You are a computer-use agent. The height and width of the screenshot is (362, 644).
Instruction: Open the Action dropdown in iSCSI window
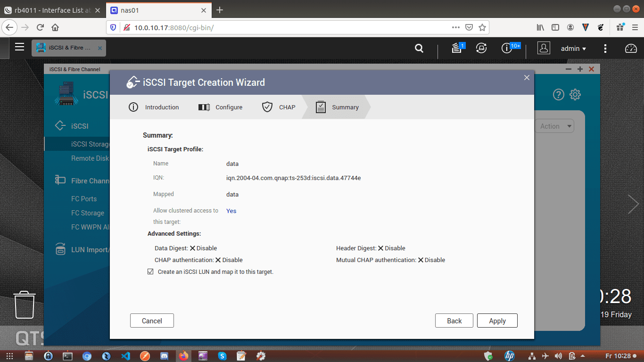pyautogui.click(x=554, y=126)
